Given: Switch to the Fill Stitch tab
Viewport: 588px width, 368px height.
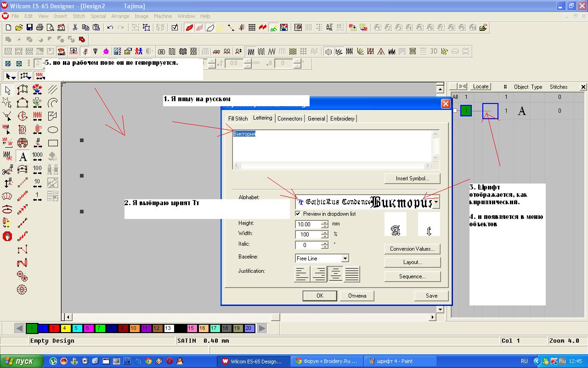Looking at the screenshot, I should pos(238,119).
